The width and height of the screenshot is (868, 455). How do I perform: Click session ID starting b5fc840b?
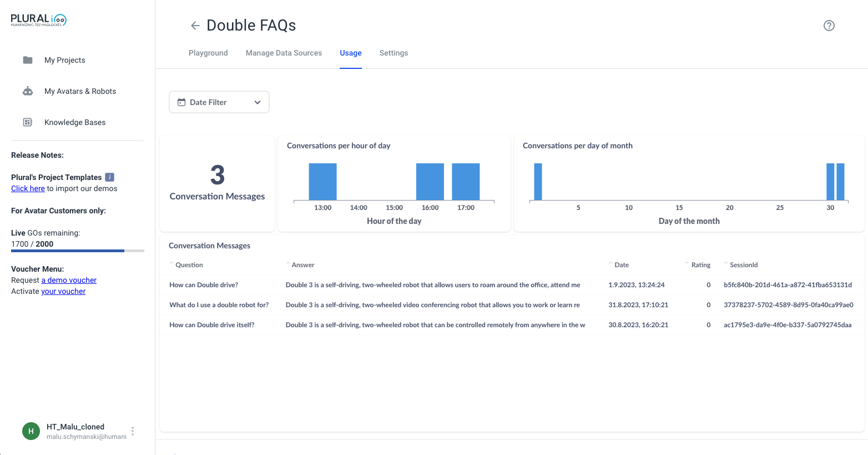pos(788,285)
